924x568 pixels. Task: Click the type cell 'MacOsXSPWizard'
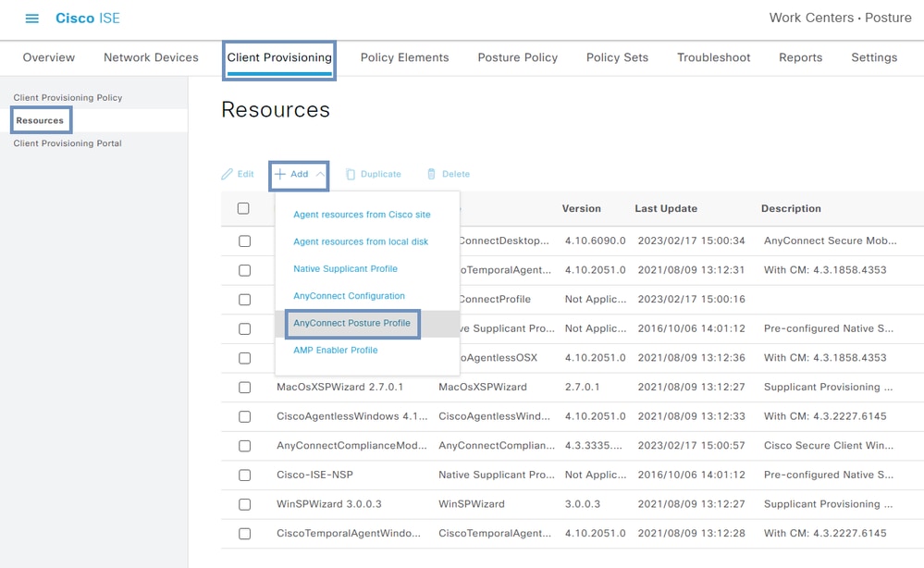(x=483, y=387)
